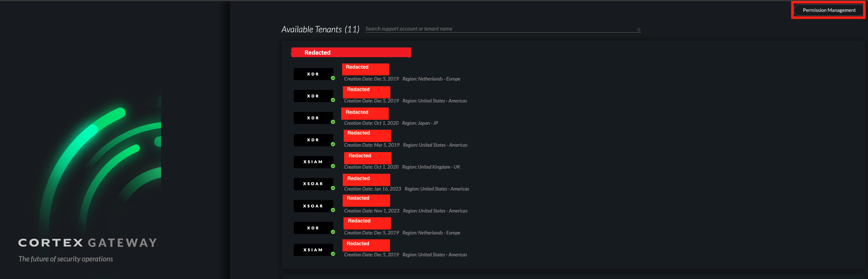Click the XDR icon for the Japan tenant
868x279 pixels.
313,118
